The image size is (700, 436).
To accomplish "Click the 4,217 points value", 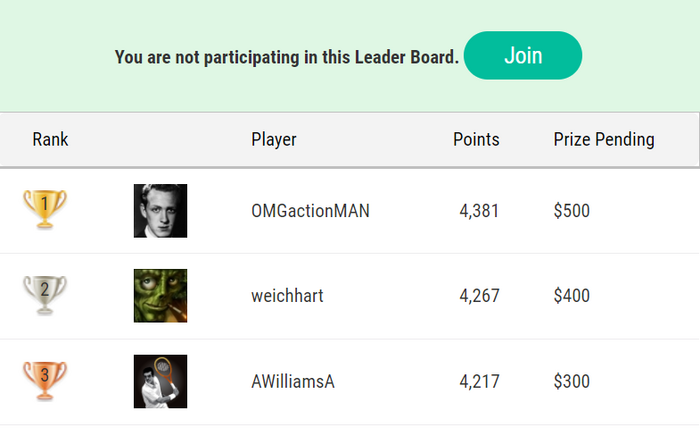I will 479,382.
